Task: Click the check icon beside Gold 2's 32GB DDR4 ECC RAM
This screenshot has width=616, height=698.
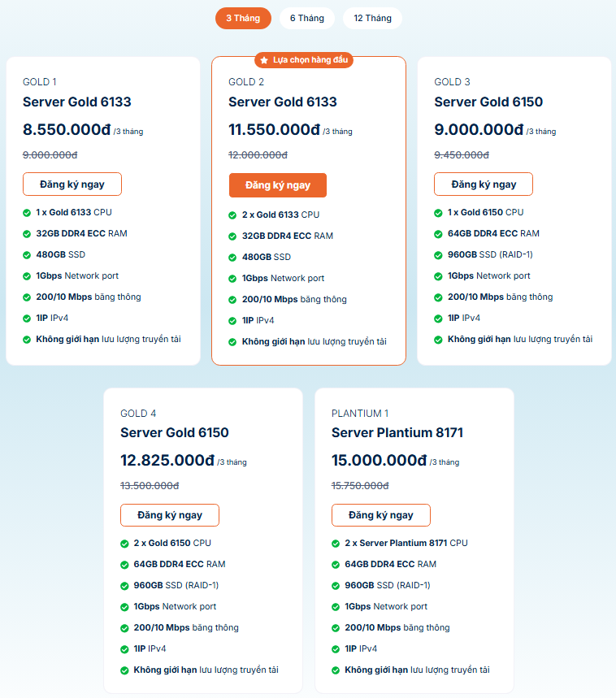Action: pyautogui.click(x=233, y=236)
